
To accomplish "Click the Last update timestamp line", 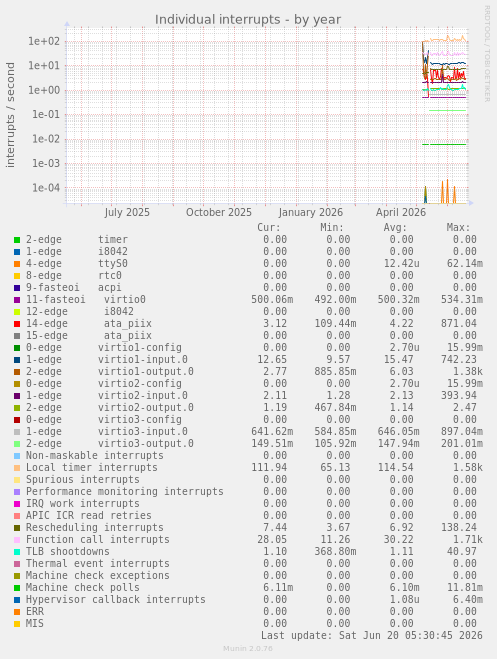I will (371, 635).
